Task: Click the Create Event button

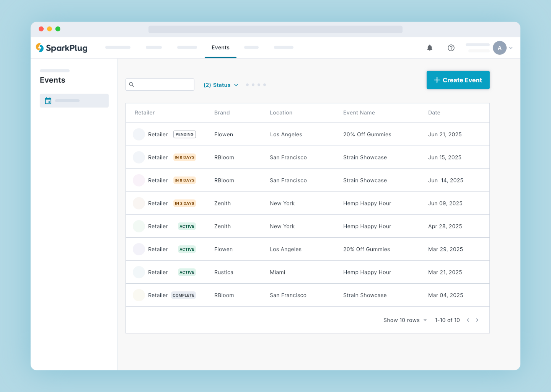Action: (458, 80)
